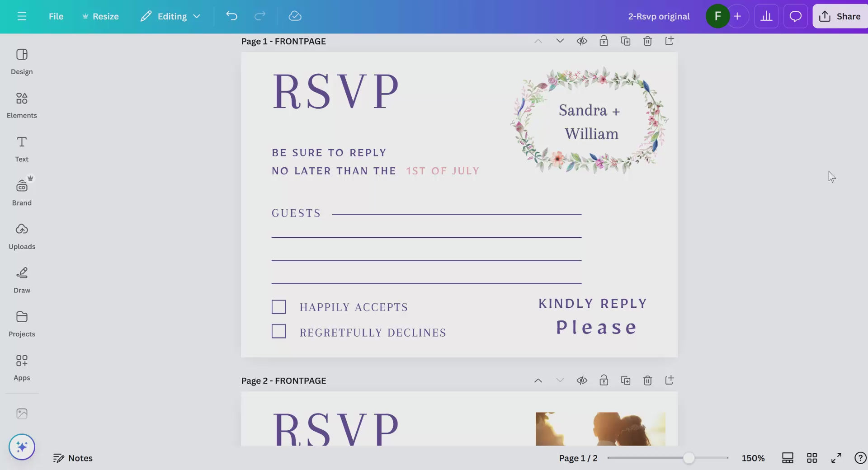The height and width of the screenshot is (470, 868).
Task: Open the Elements panel in sidebar
Action: point(22,105)
